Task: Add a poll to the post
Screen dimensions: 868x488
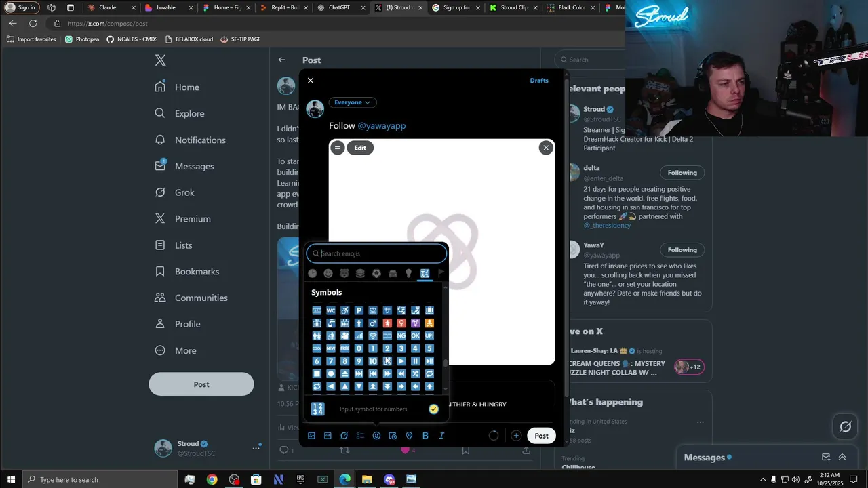Action: pos(360,436)
